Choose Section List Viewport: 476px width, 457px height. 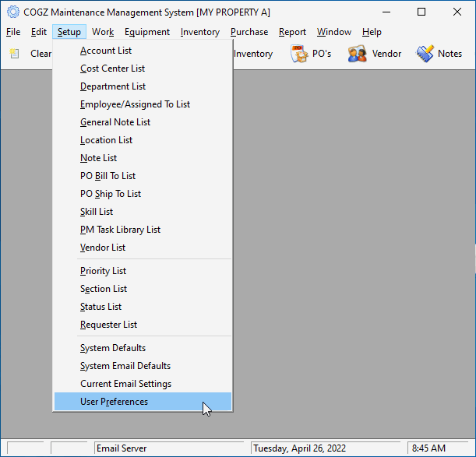[143, 289]
